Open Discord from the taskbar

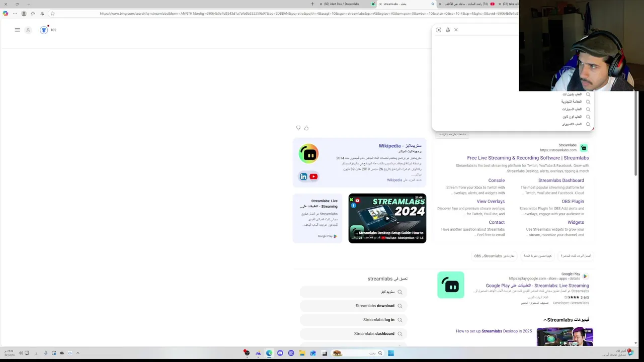280,353
